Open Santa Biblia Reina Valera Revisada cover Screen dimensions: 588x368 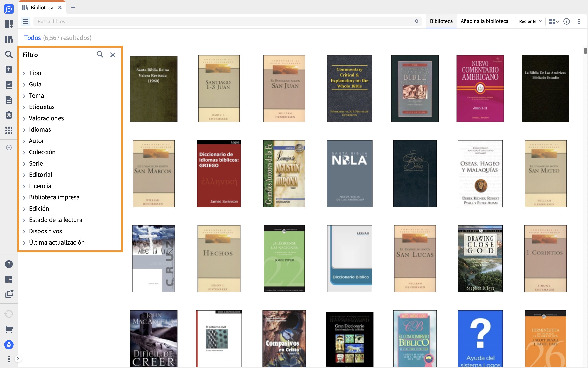tap(154, 89)
